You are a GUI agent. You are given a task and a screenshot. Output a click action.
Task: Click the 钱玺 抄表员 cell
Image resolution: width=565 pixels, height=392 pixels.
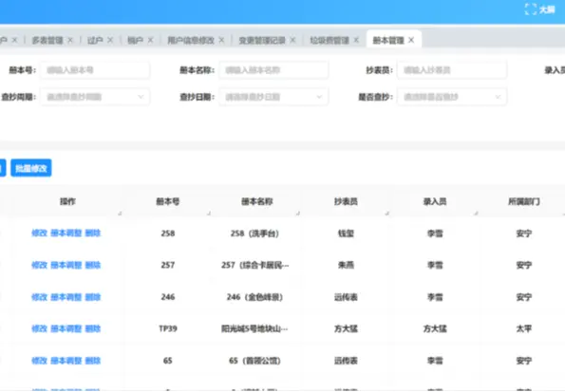tap(346, 233)
